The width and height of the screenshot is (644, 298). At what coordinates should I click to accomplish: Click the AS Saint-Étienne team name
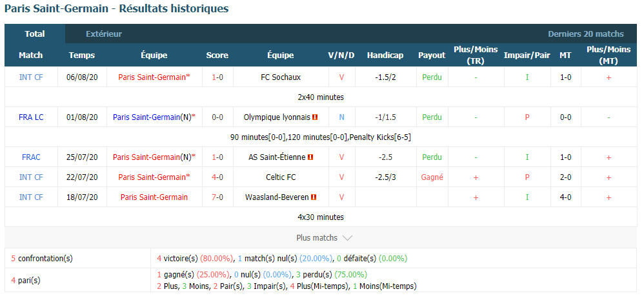(277, 157)
